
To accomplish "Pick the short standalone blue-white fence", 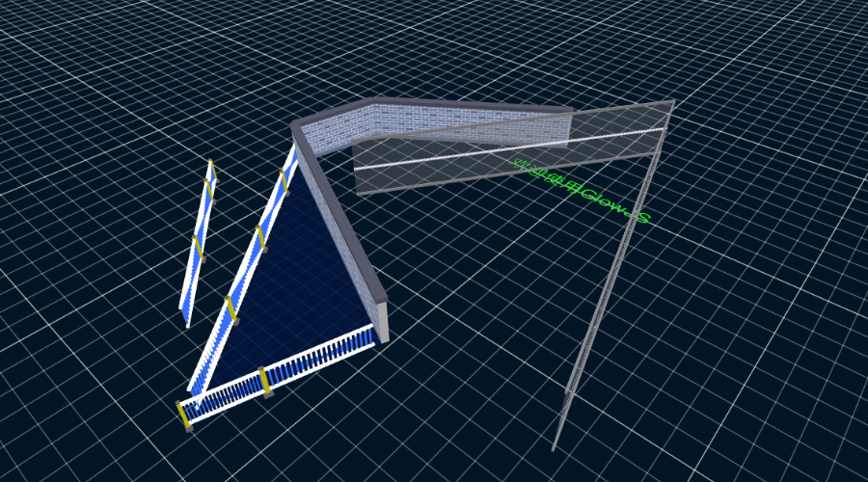I will point(198,244).
